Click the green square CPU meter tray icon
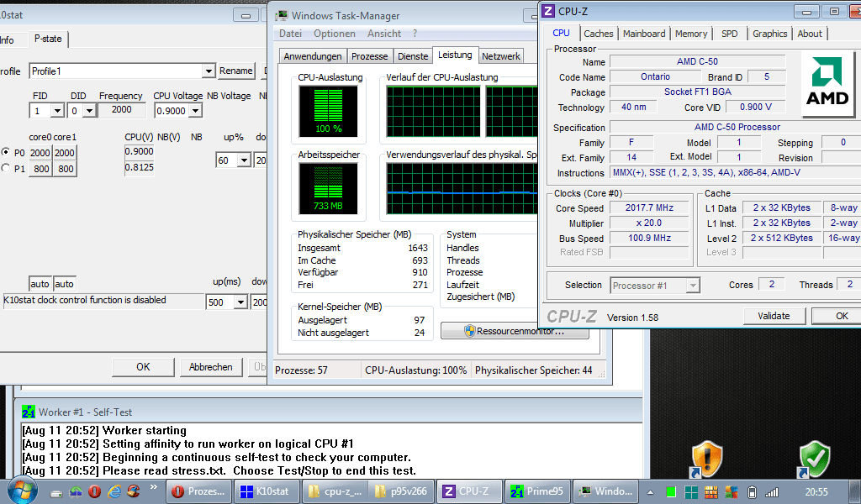The width and height of the screenshot is (861, 504). 670,492
